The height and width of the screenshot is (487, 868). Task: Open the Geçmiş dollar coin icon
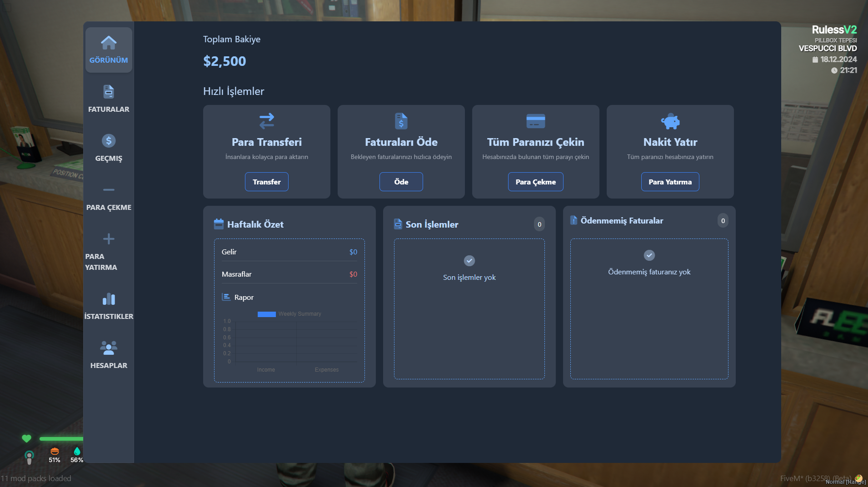[109, 141]
